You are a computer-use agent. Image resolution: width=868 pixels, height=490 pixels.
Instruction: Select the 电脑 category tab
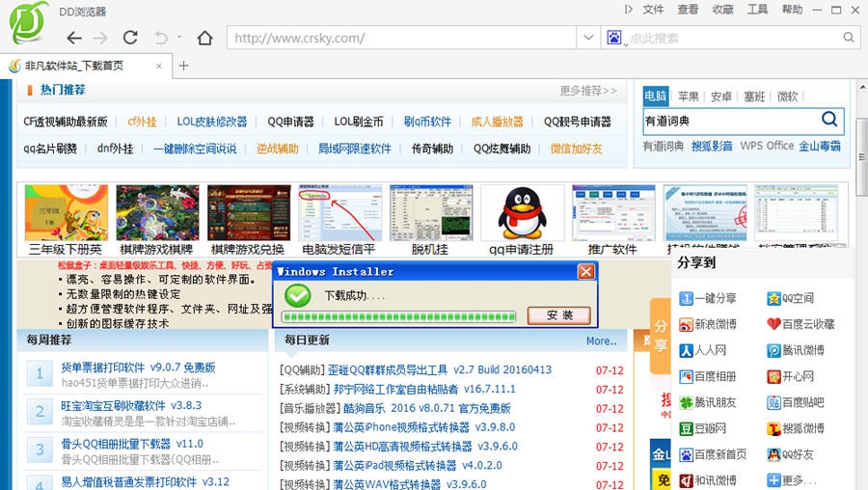click(x=656, y=96)
